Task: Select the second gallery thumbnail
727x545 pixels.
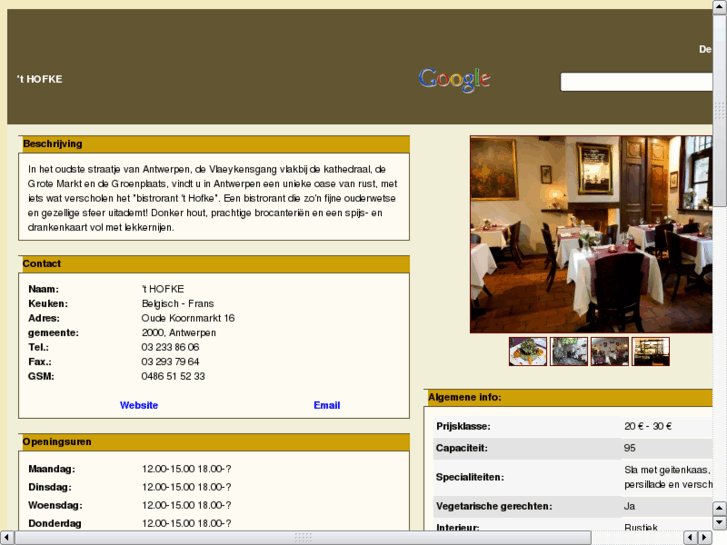Action: [x=569, y=352]
